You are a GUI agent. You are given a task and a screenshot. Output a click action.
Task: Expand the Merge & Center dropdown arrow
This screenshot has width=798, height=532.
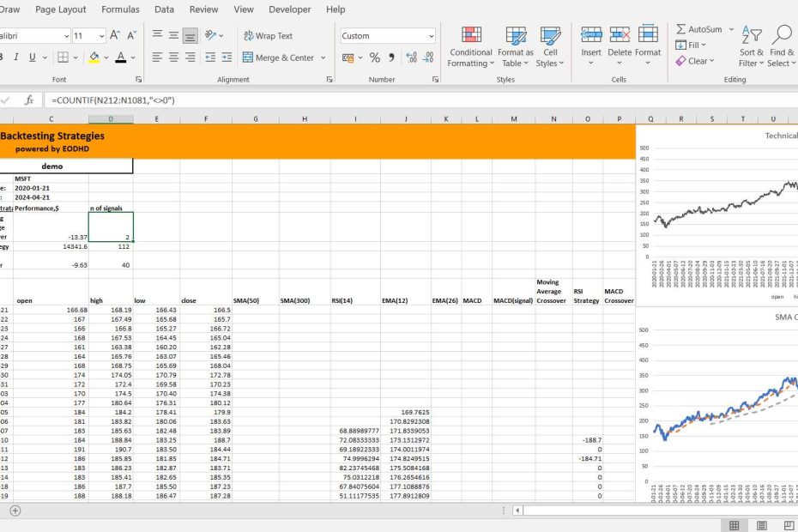pos(323,57)
